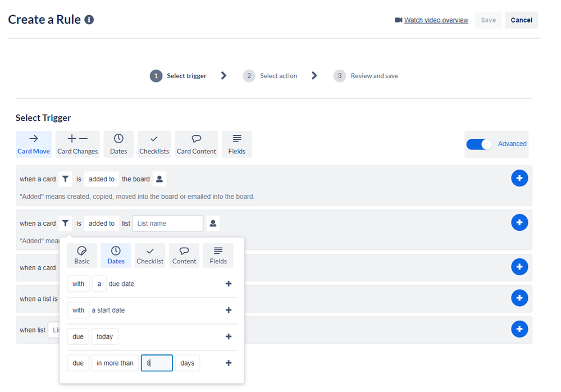Screen dimensions: 561x392
Task: Go to step 2 Select action
Action: coord(270,76)
